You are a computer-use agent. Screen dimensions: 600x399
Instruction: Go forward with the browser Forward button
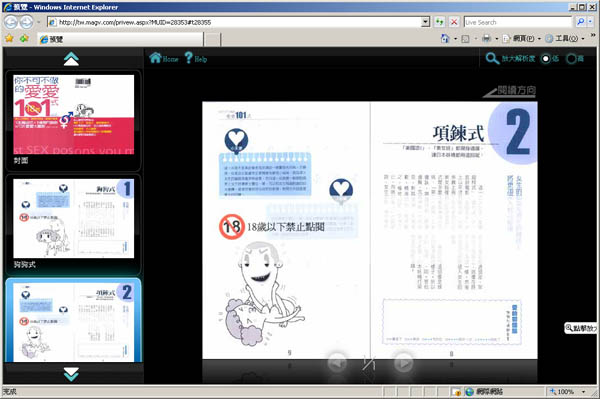26,22
